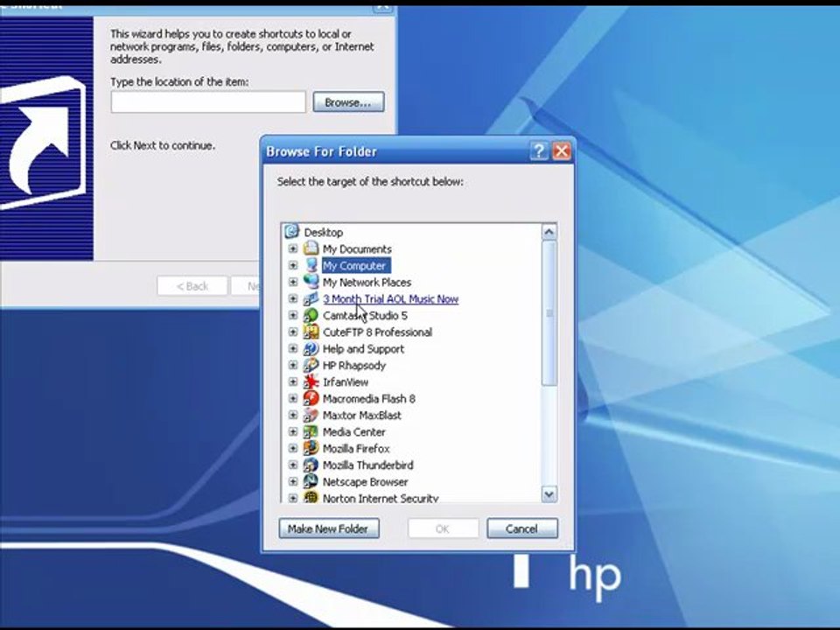Click the Help and Support icon
840x630 pixels.
point(311,348)
